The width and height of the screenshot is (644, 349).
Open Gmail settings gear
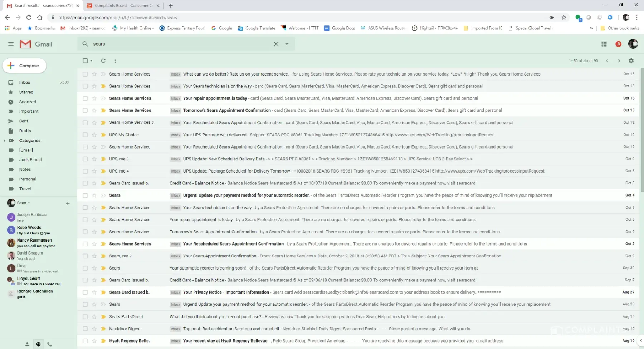[631, 61]
